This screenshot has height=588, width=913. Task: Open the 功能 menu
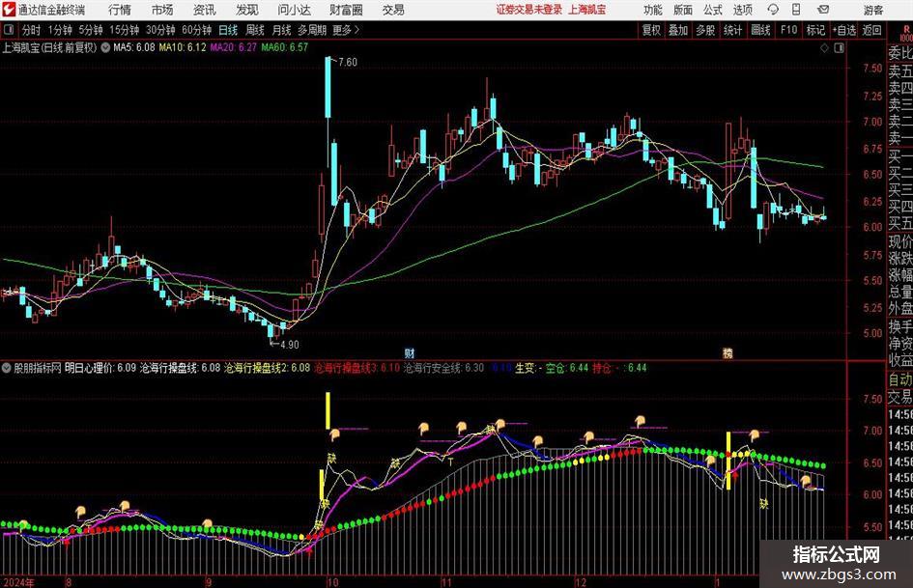653,10
